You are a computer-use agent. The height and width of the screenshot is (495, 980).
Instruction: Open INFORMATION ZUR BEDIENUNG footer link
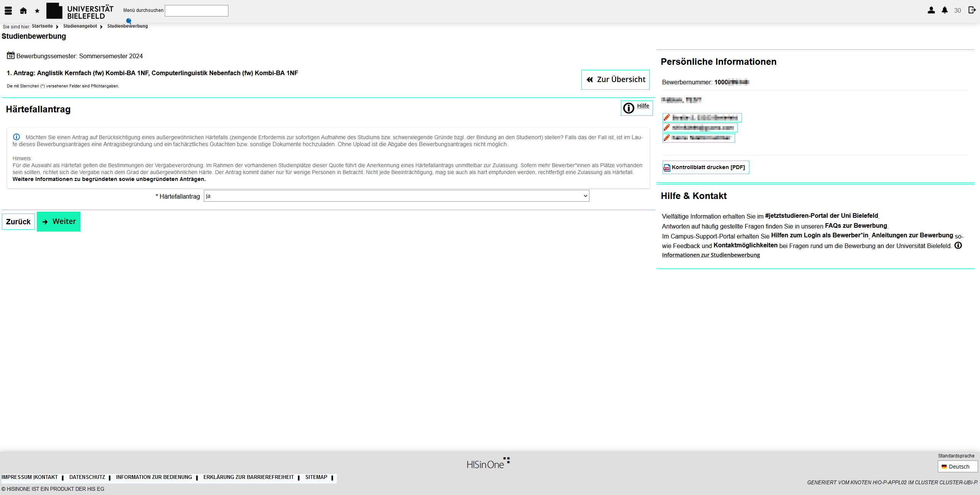[154, 477]
